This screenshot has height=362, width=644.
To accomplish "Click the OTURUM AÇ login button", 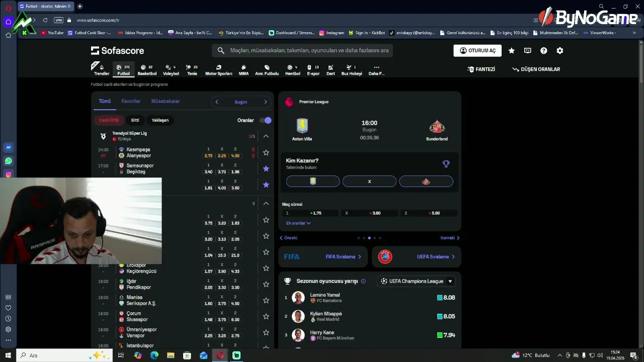I will 477,50.
